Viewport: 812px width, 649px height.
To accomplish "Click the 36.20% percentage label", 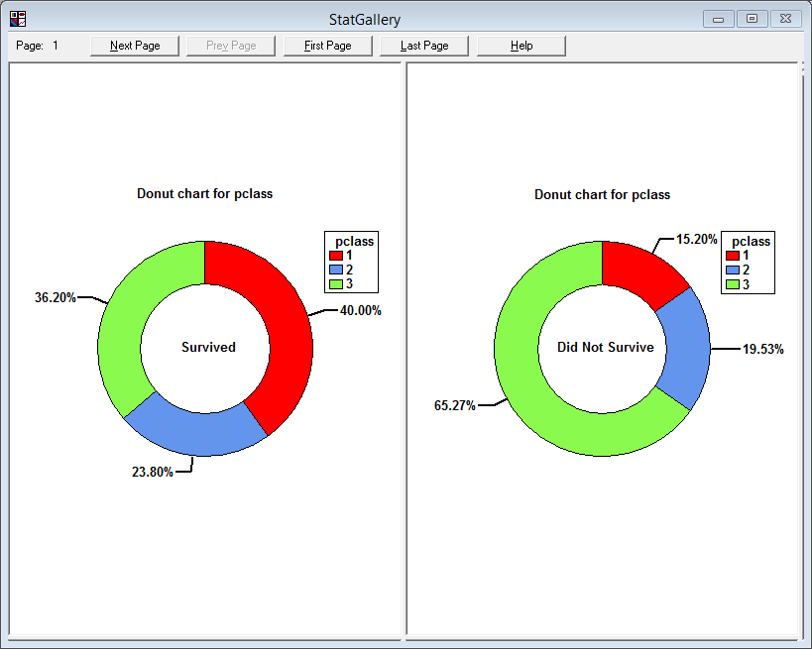I will (56, 296).
